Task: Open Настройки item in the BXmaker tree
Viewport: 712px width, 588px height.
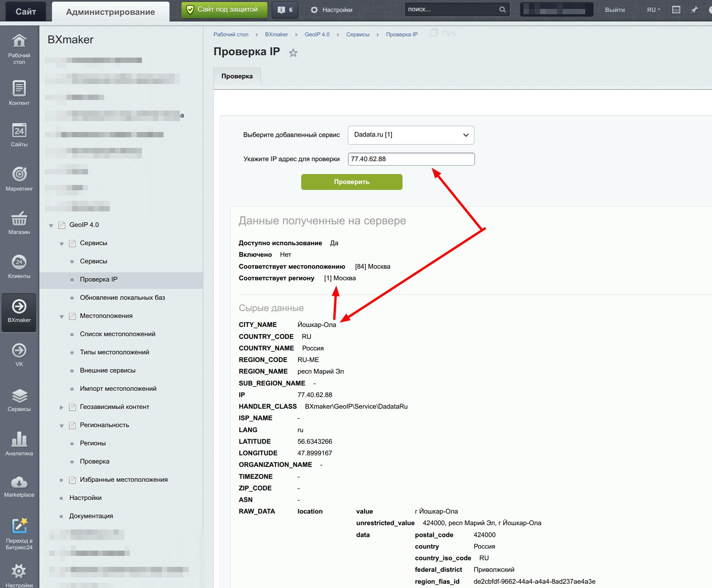Action: click(85, 498)
